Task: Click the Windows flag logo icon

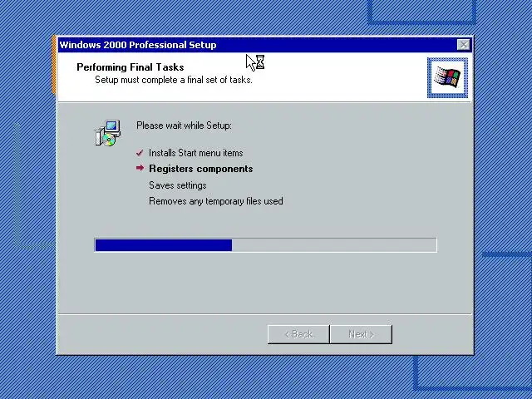Action: coord(447,77)
